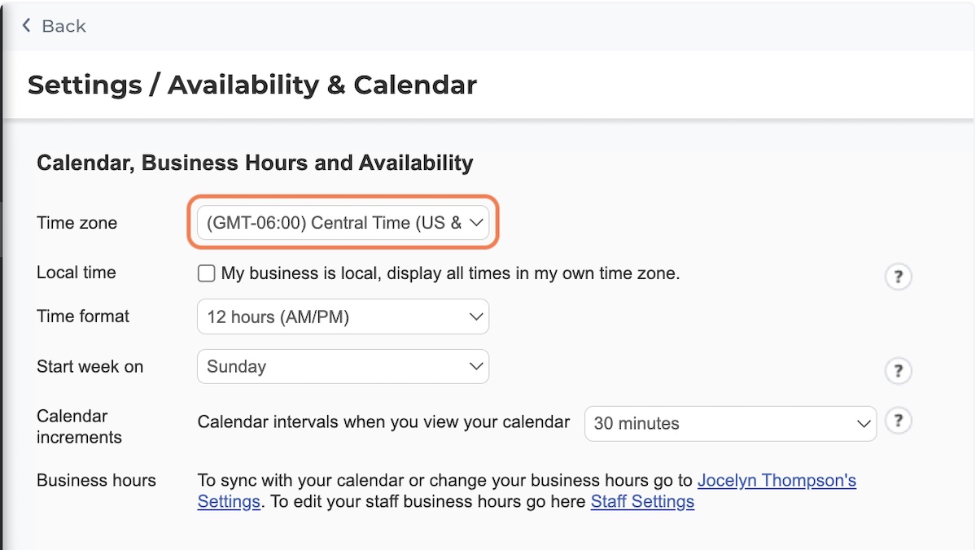Image resolution: width=980 pixels, height=550 pixels.
Task: Open the Staff Settings link
Action: 642,501
